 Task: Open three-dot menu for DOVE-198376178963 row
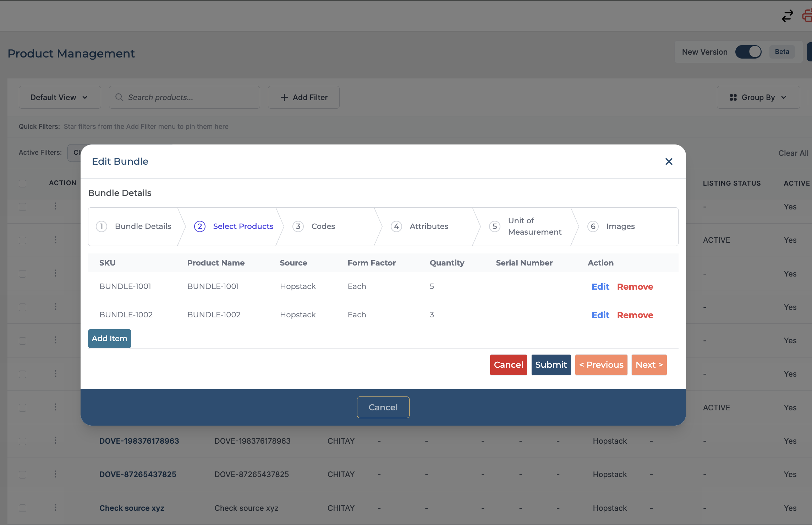55,441
